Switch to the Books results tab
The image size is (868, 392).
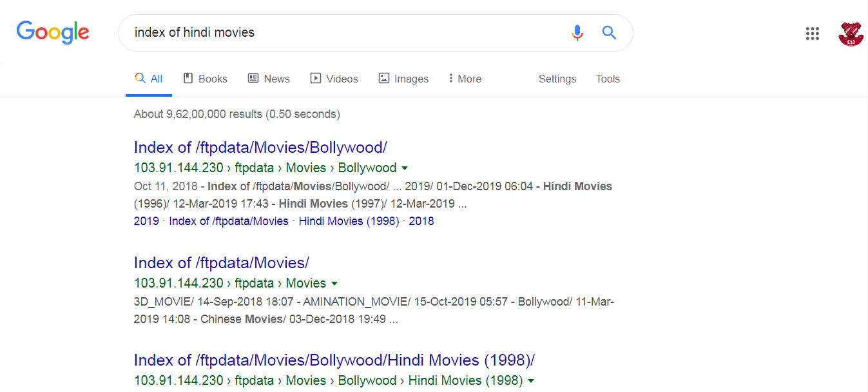(206, 79)
